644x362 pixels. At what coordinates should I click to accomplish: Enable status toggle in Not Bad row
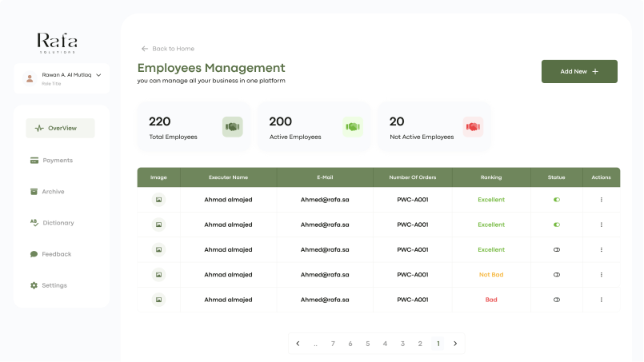pos(556,274)
